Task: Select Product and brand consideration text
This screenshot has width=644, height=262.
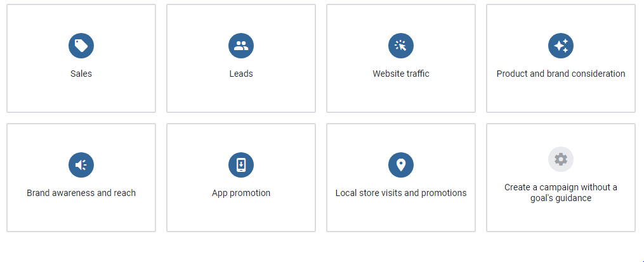Action: (561, 74)
